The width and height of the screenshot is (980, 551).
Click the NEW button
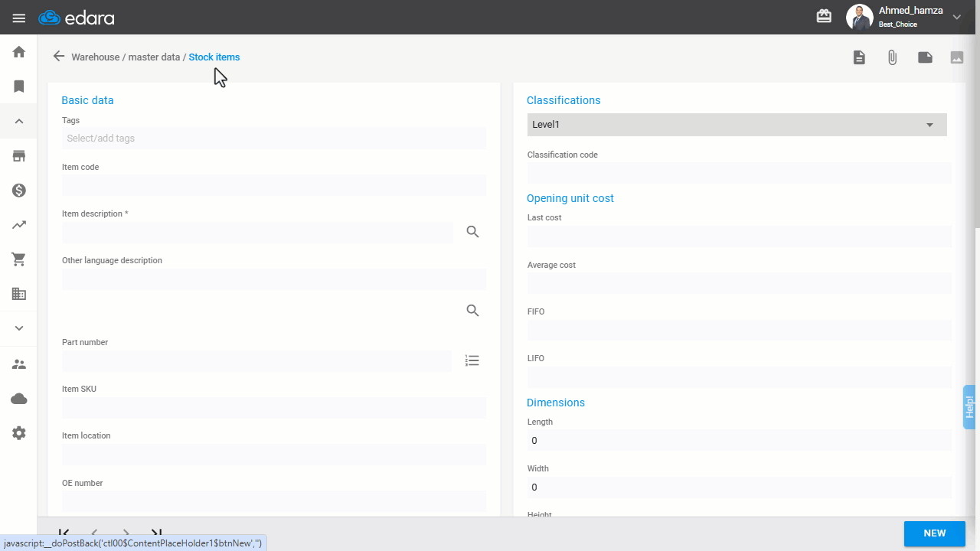click(935, 533)
